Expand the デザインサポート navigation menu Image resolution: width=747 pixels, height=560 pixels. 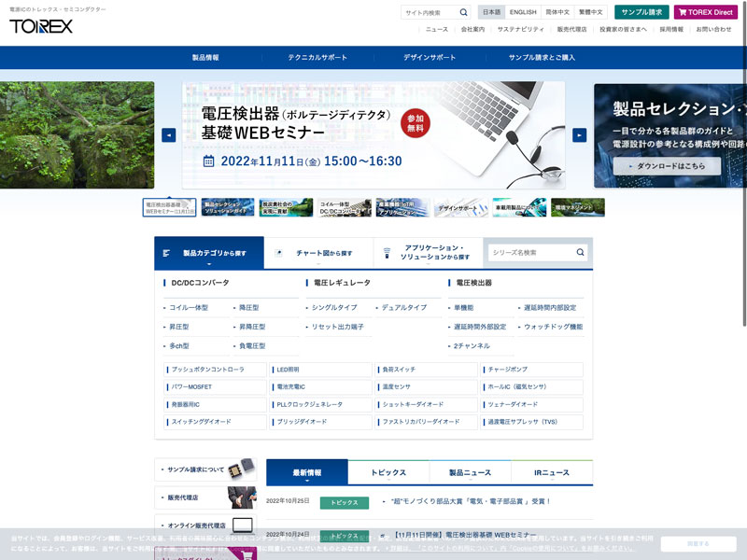(x=430, y=58)
